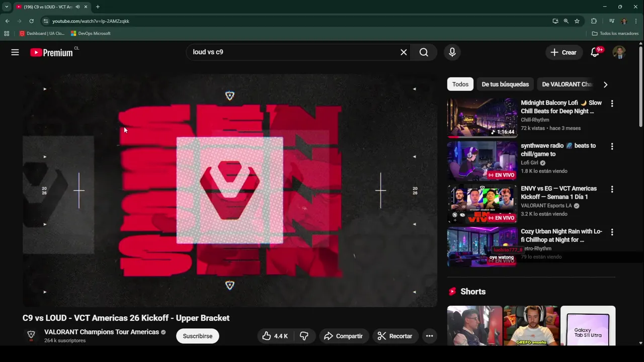Open options for ENVY vs EG video
The width and height of the screenshot is (644, 362).
tap(612, 190)
